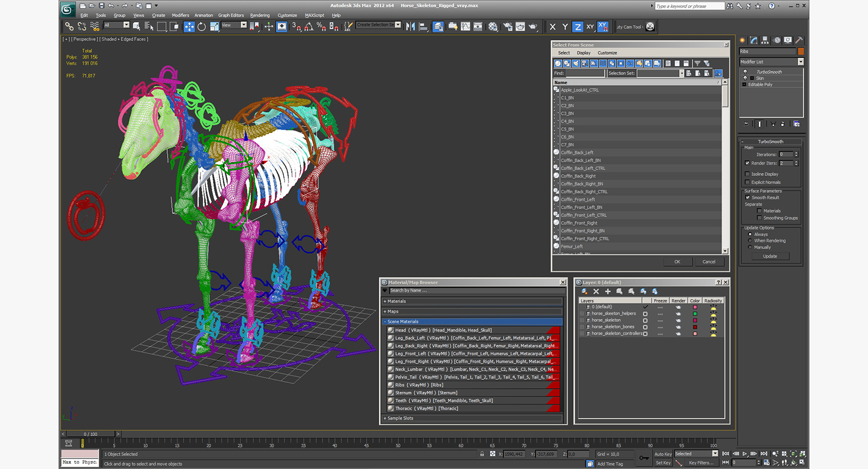868x469 pixels.
Task: Restrict transform to Y axis
Action: pyautogui.click(x=565, y=26)
